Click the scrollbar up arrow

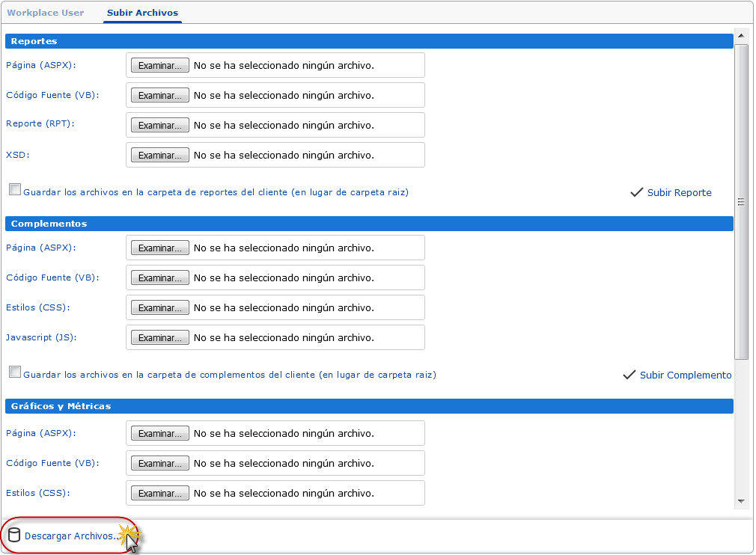click(741, 36)
